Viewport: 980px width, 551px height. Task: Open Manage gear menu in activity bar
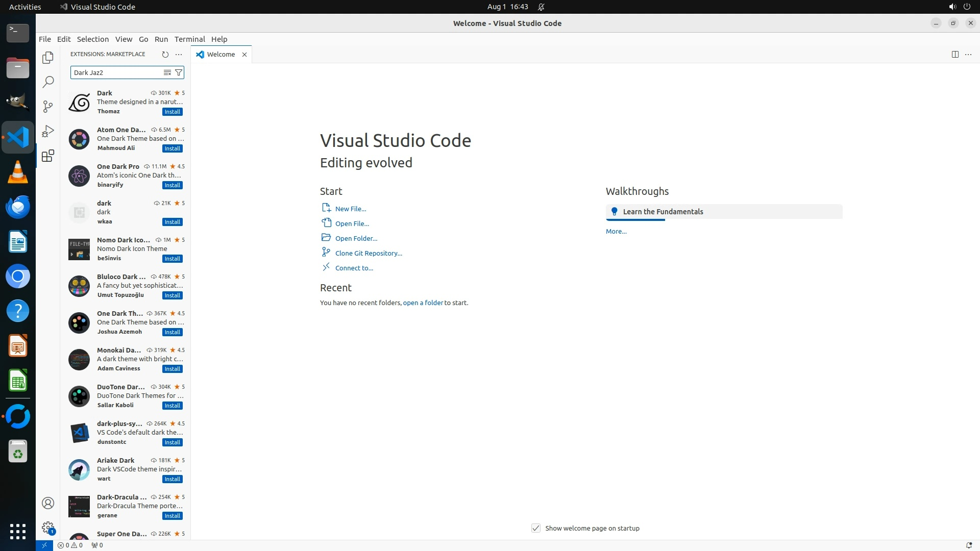(x=47, y=528)
